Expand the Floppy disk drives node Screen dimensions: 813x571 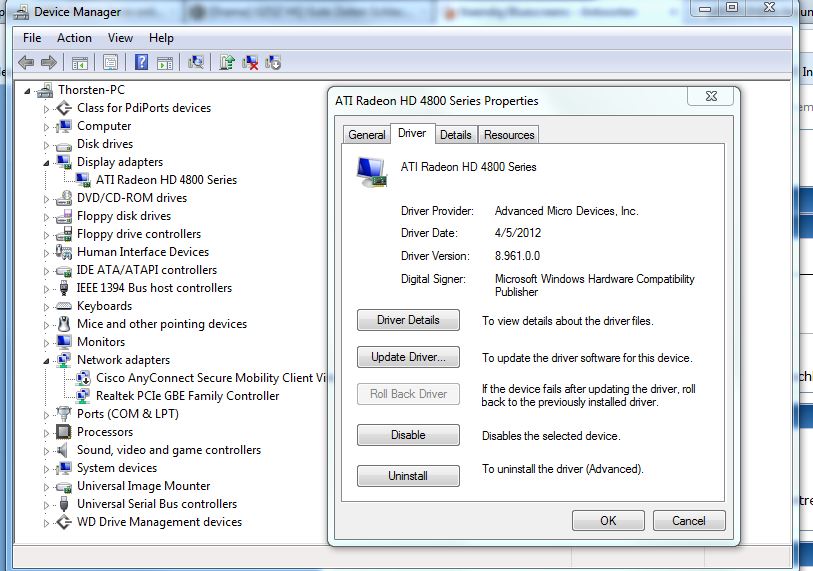click(46, 217)
